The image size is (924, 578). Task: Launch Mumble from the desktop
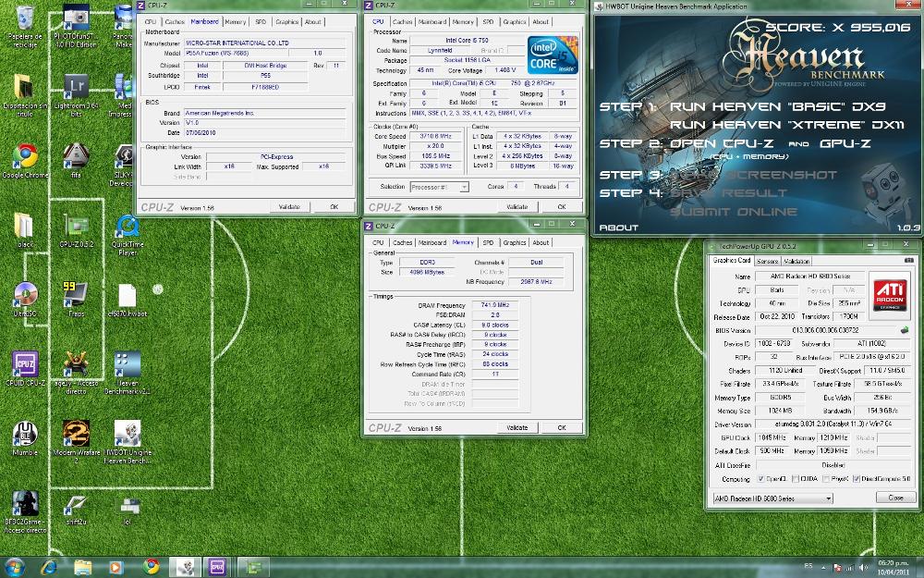click(x=25, y=438)
